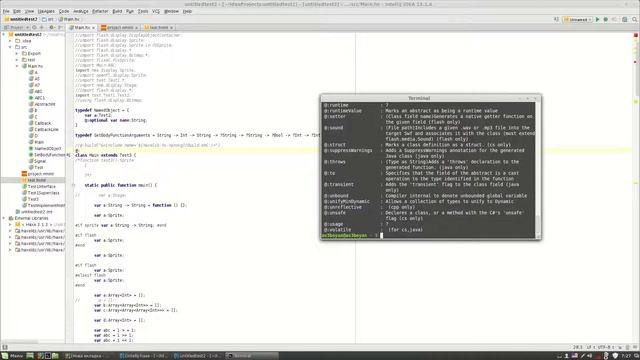
Task: Click the Project panel settings gear icon
Action: (51, 27)
